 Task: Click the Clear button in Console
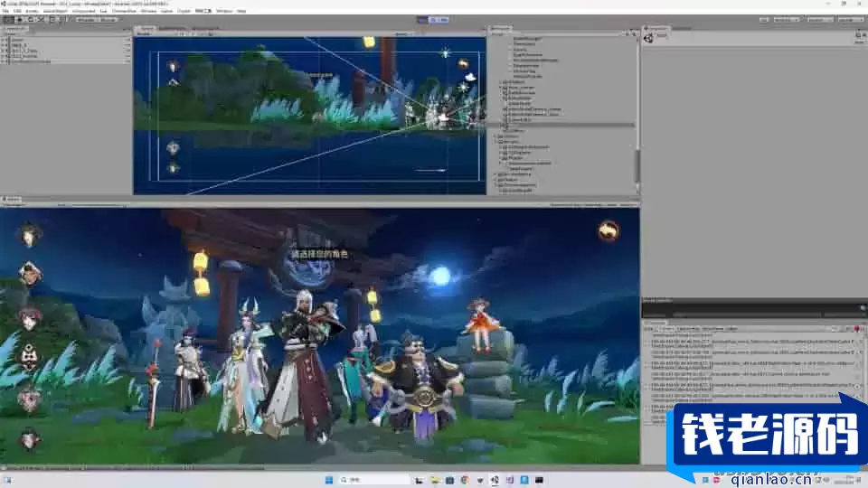[649, 329]
